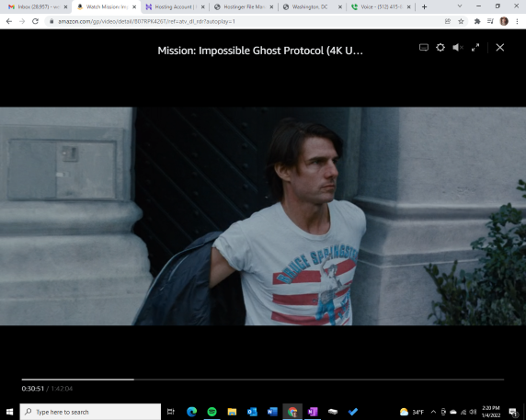Click the Type here to search box

click(90, 412)
